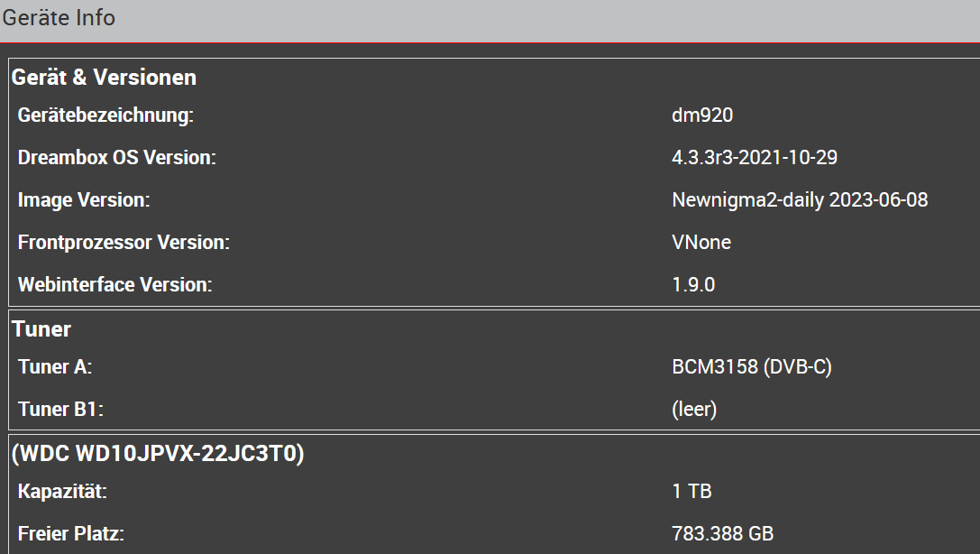Image resolution: width=980 pixels, height=554 pixels.
Task: Select the 1.9.0 webinterface version value
Action: [693, 285]
